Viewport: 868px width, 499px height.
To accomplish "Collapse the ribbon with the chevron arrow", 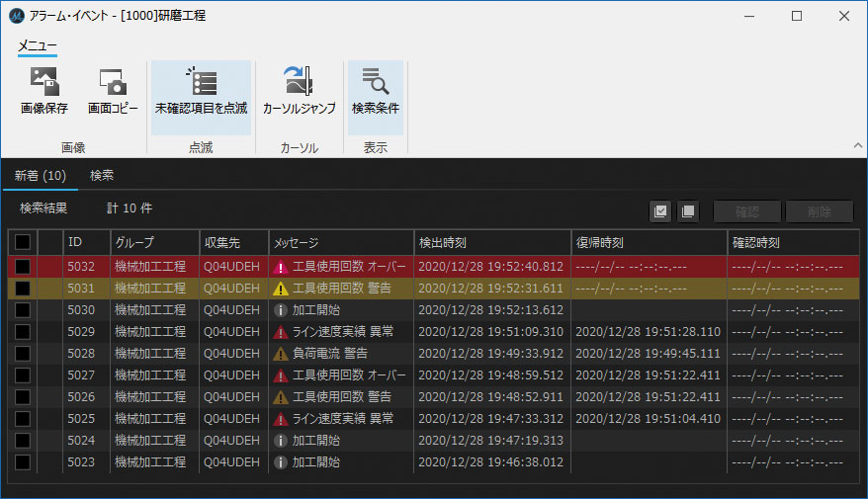I will tap(857, 145).
